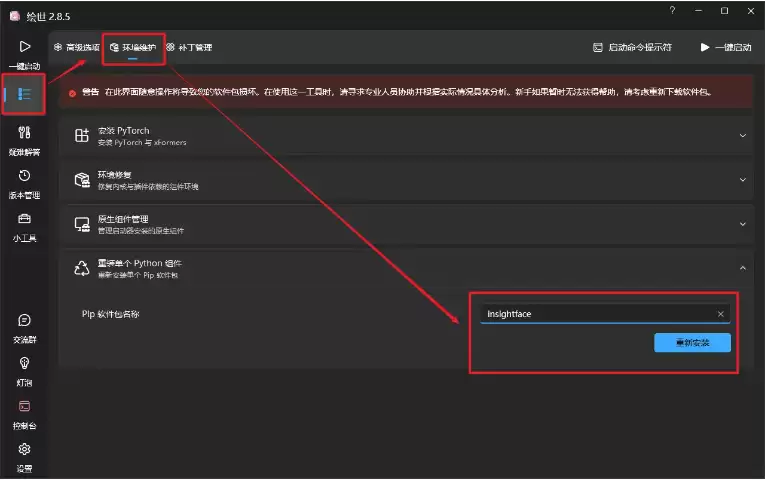The image size is (765, 480).
Task: Click the 灯泡 lightbulb icon
Action: point(24,363)
